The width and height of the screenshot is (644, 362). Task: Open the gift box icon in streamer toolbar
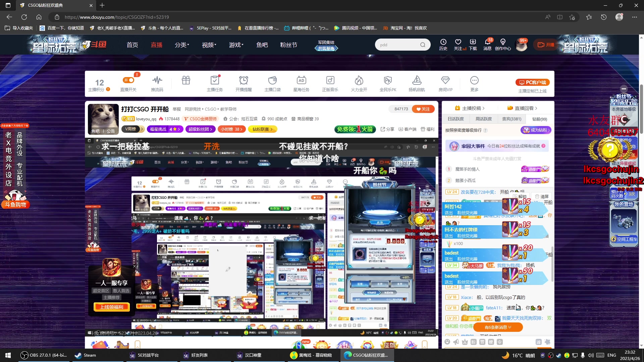pyautogui.click(x=186, y=80)
